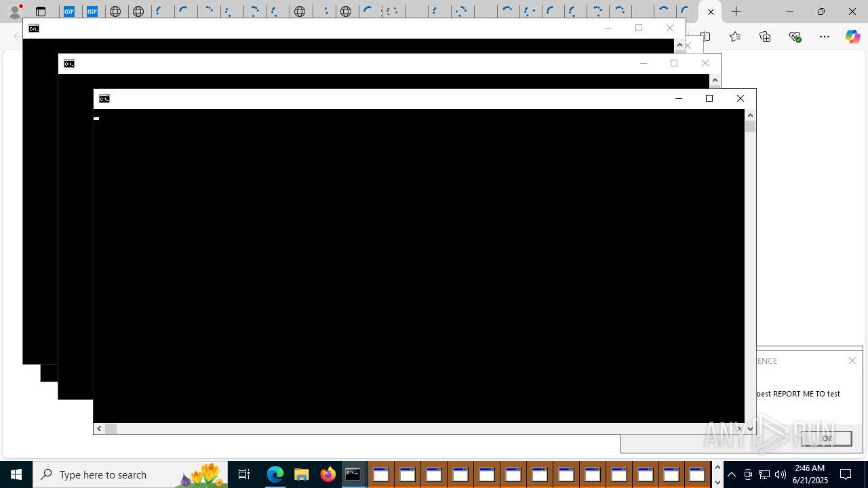
Task: Click front console horizontal scrollbar right arrow
Action: (x=739, y=428)
